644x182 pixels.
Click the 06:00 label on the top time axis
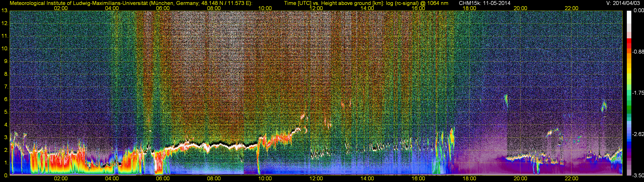coord(163,8)
